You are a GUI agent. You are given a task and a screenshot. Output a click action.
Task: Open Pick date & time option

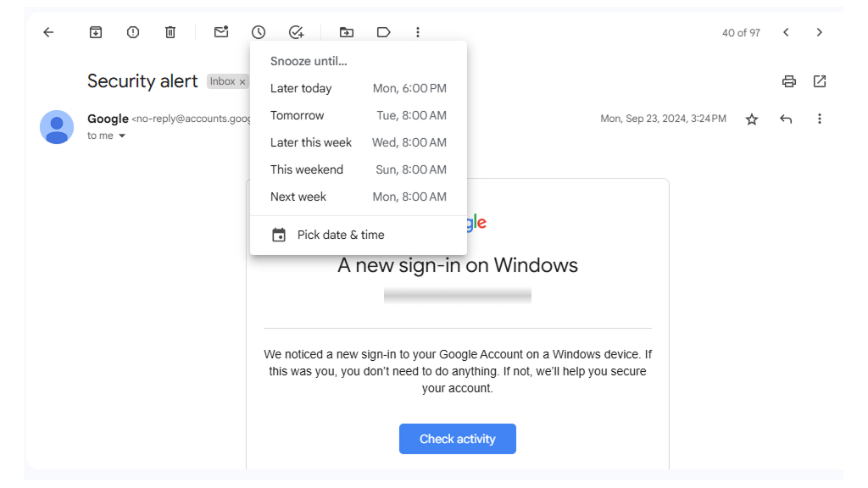359,236
